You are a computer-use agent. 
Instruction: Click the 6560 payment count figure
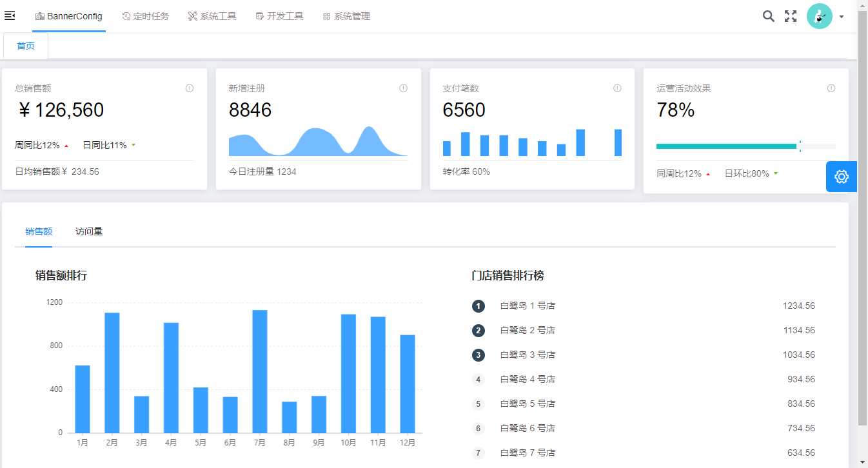[464, 110]
